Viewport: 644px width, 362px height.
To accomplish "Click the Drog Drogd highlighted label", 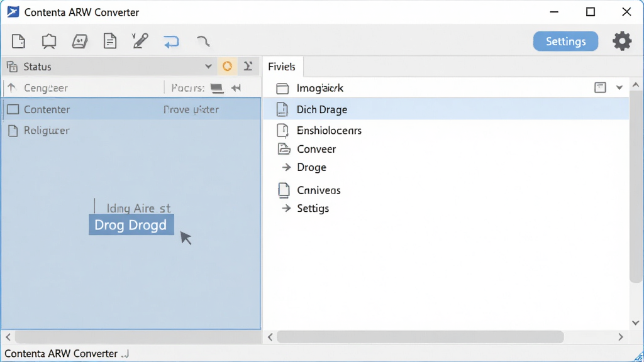I will click(131, 225).
